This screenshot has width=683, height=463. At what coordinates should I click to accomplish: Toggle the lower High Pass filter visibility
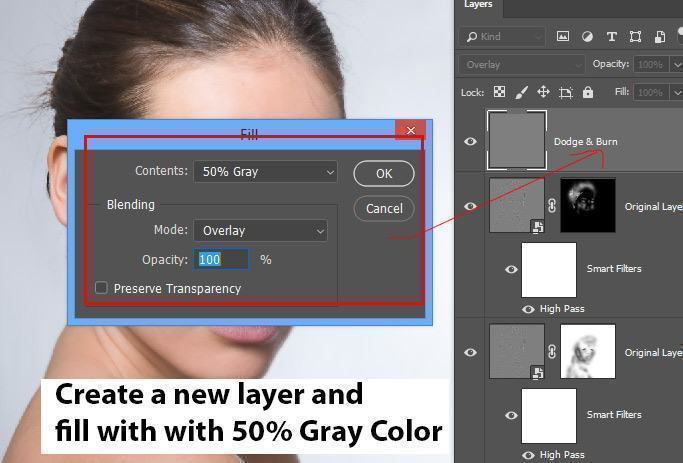pyautogui.click(x=528, y=455)
